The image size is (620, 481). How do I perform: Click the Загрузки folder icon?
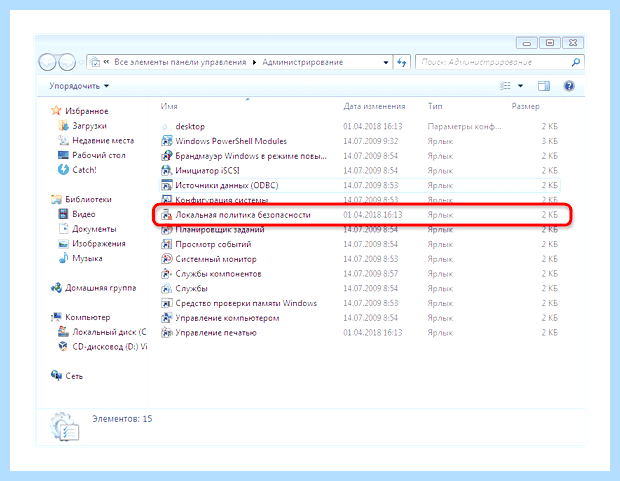(63, 126)
